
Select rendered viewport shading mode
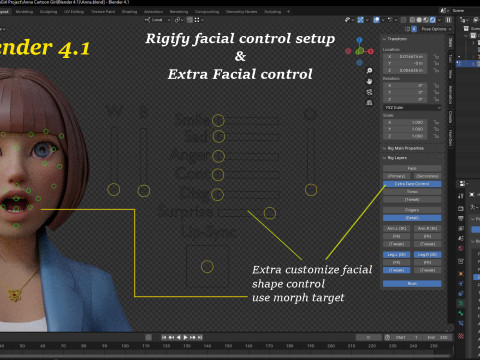433,20
